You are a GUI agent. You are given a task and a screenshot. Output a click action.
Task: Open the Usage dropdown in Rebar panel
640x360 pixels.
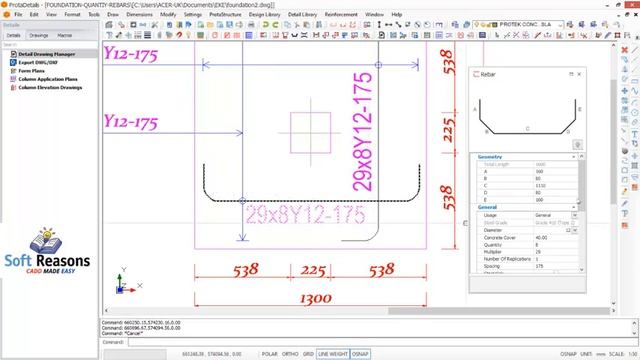[575, 215]
